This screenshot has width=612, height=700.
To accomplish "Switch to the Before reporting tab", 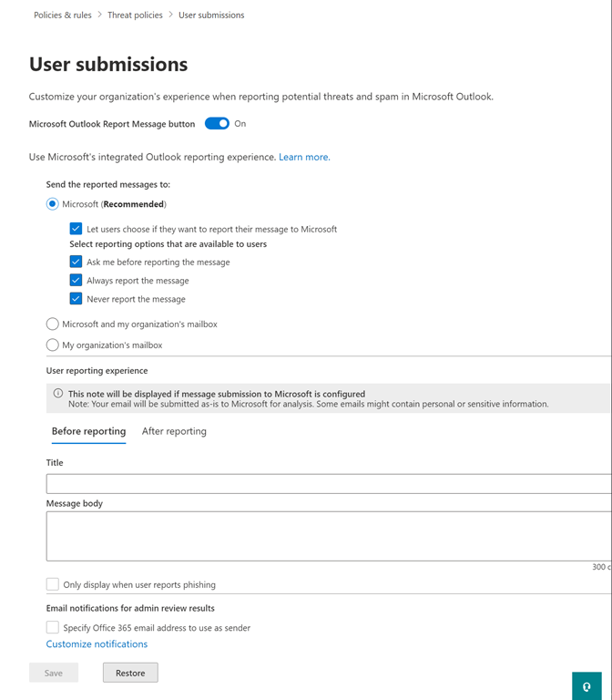I will (x=88, y=431).
